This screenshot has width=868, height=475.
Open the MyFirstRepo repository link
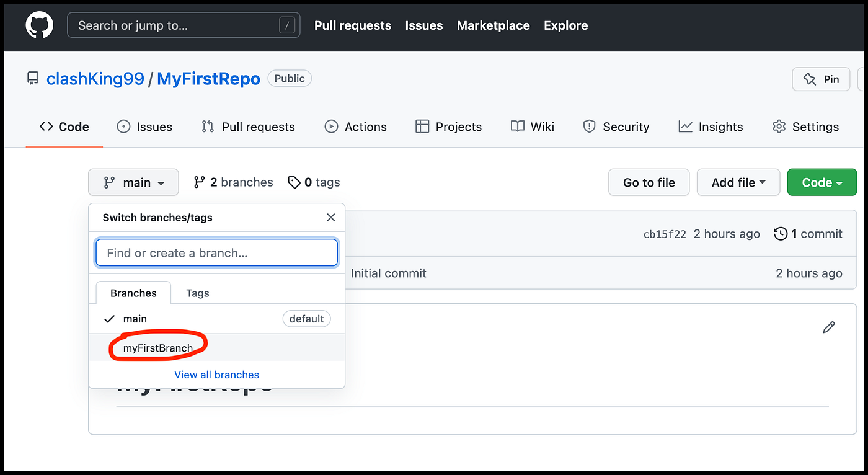coord(208,79)
